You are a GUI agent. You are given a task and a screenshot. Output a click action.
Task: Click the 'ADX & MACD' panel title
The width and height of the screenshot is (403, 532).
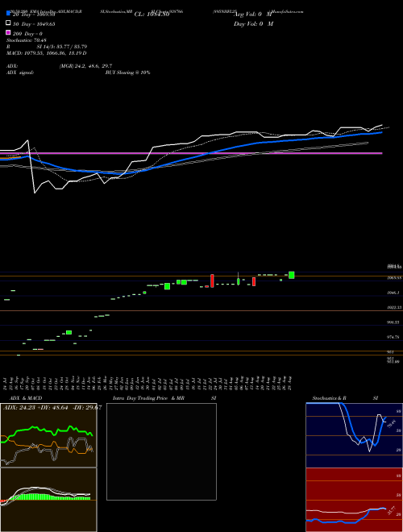point(26,398)
